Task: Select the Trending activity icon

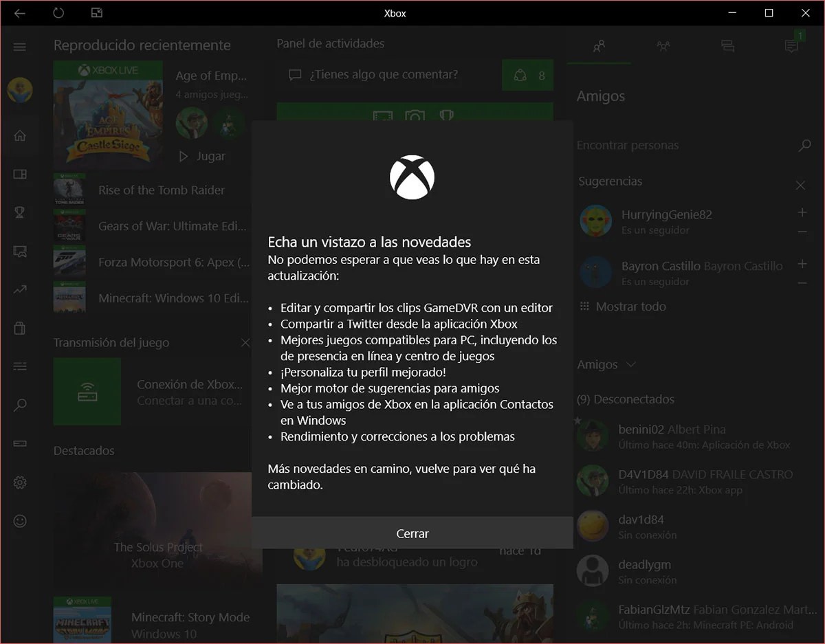Action: pyautogui.click(x=19, y=289)
